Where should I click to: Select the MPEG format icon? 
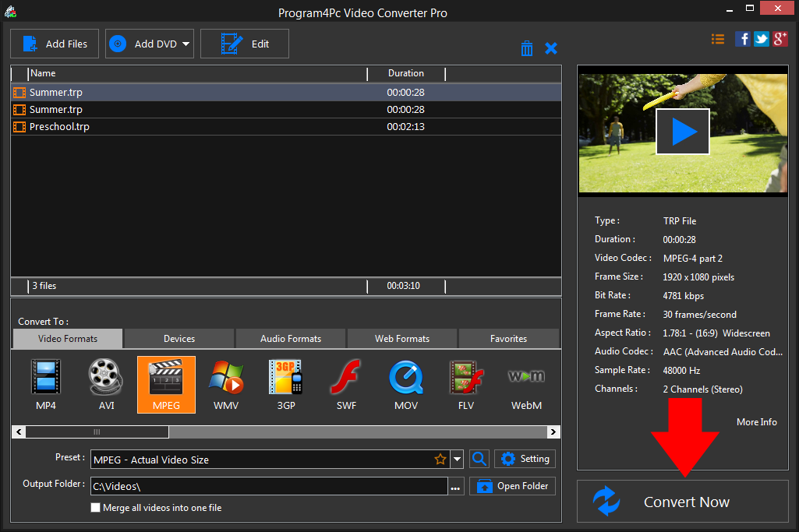coord(165,383)
